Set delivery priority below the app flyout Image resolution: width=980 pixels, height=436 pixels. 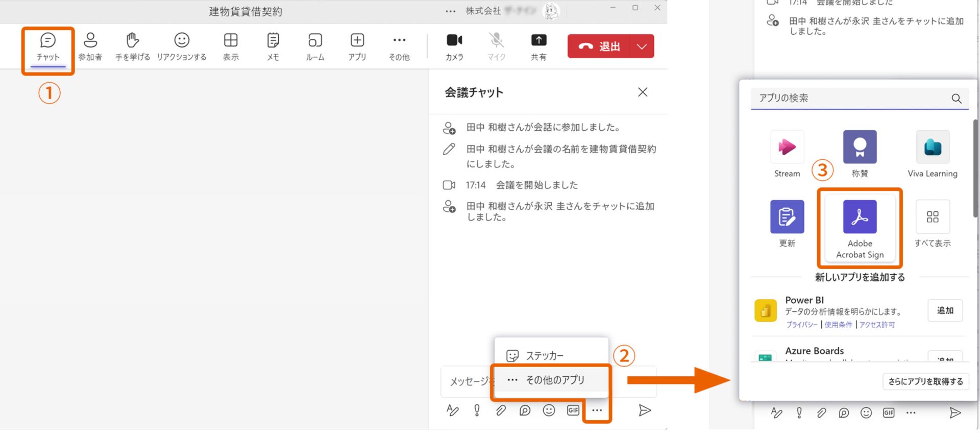click(799, 413)
